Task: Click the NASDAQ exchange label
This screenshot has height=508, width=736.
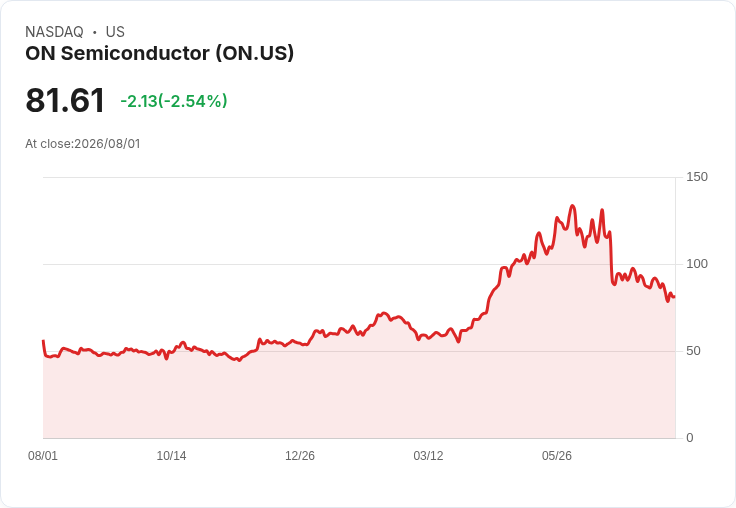Action: coord(54,32)
